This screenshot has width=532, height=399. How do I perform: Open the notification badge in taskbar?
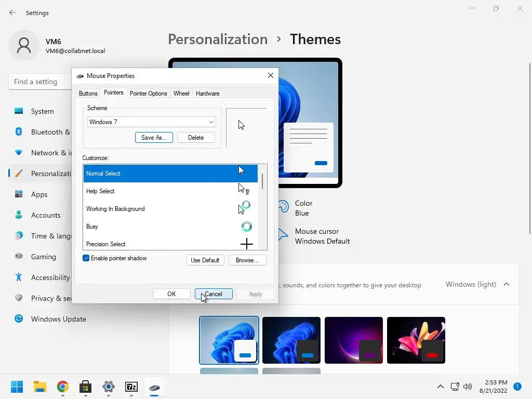(x=517, y=387)
